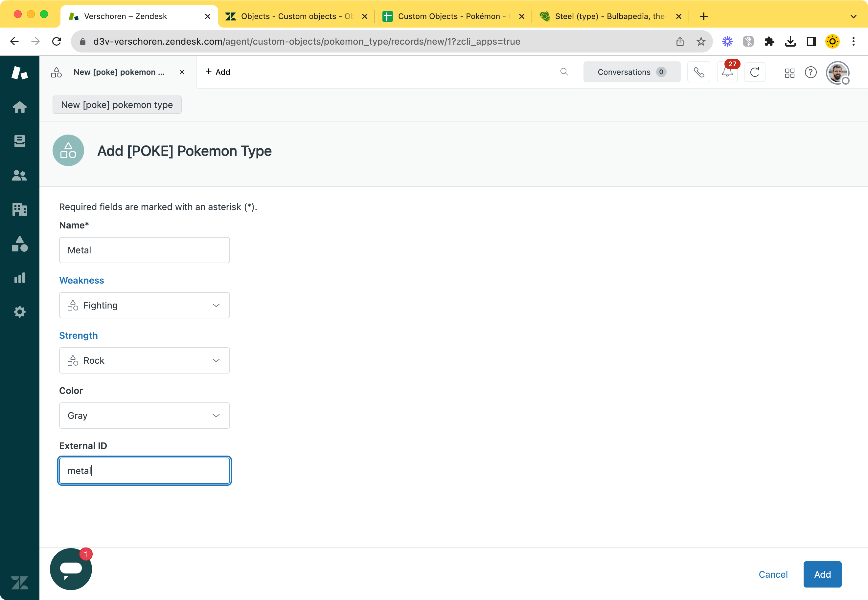Open the help center question mark icon
The width and height of the screenshot is (868, 600).
click(x=811, y=73)
